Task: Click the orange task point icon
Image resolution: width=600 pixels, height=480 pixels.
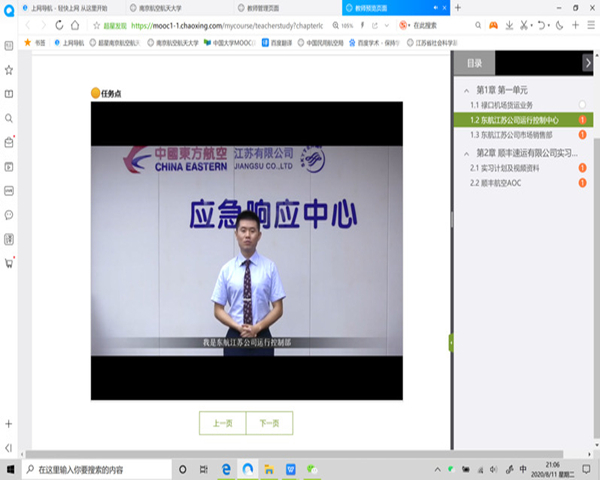Action: [x=96, y=93]
